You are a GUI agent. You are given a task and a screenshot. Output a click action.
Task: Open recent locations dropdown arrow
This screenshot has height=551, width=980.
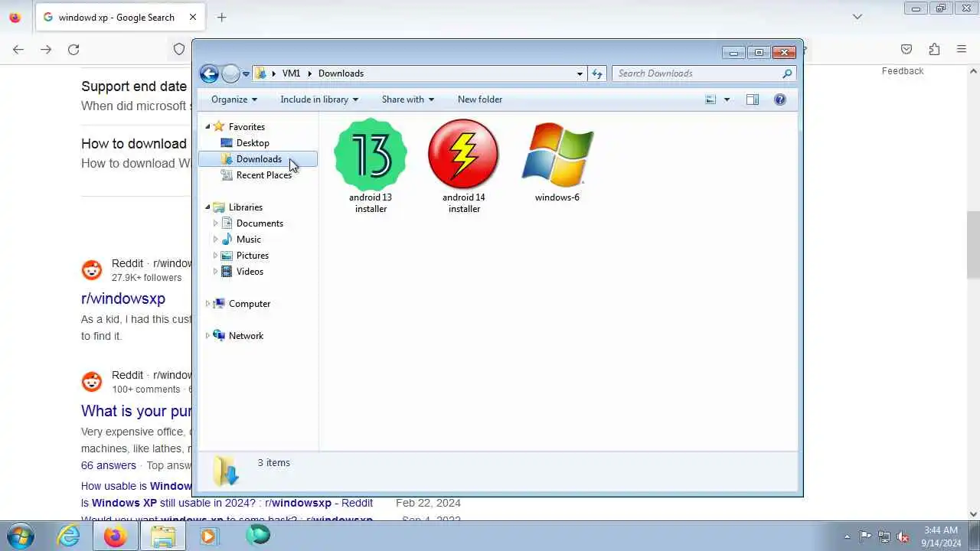(246, 74)
